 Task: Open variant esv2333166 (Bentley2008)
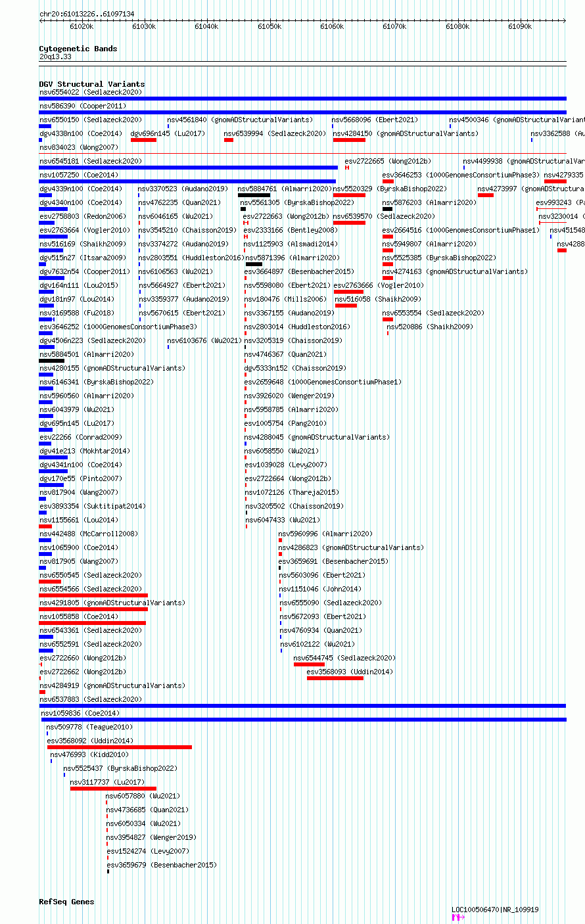tap(291, 230)
